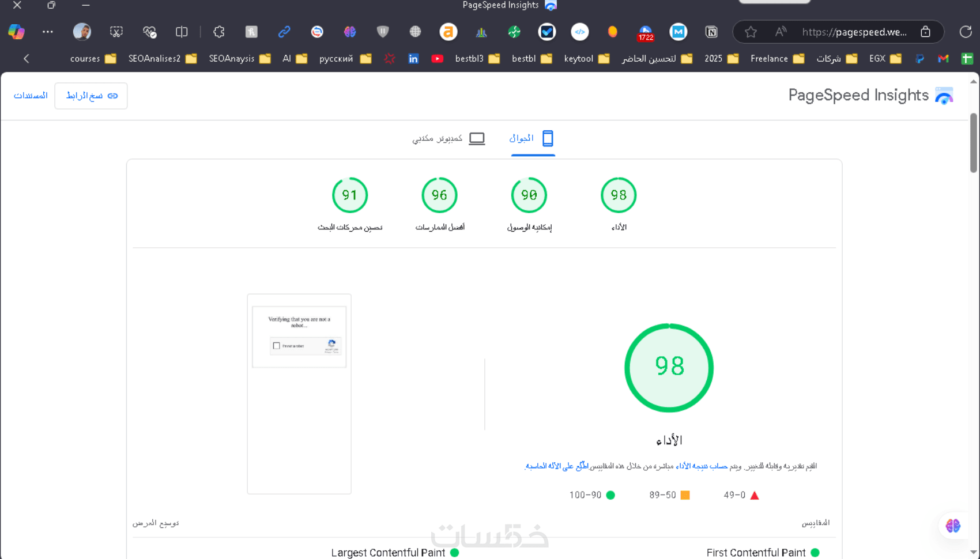
Task: Open the حساب نتيجة الأداء link
Action: click(701, 466)
